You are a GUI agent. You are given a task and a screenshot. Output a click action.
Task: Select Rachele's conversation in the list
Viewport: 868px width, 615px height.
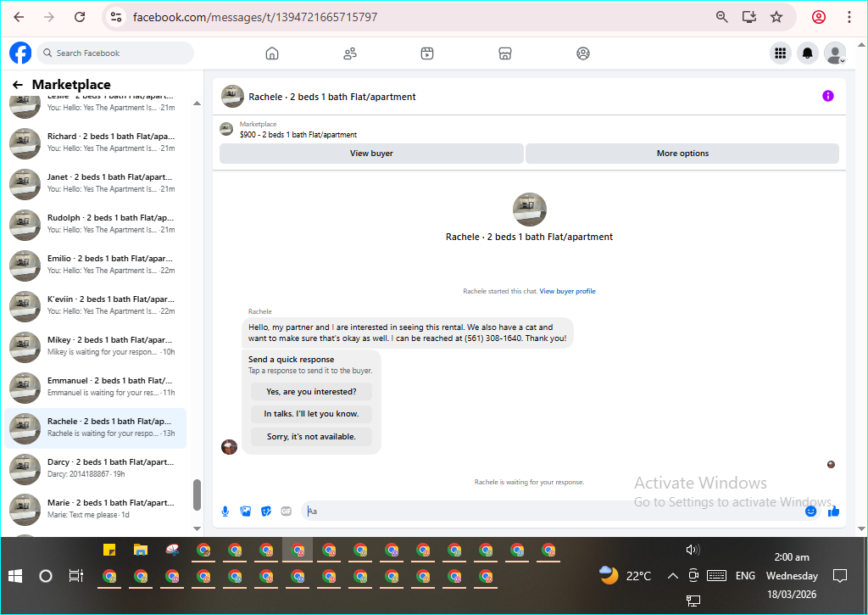pos(95,428)
